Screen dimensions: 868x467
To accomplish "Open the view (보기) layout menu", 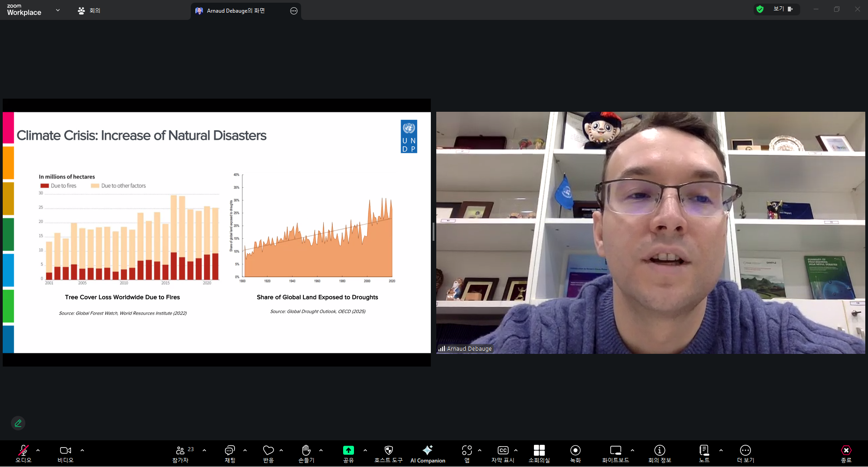I will click(783, 9).
